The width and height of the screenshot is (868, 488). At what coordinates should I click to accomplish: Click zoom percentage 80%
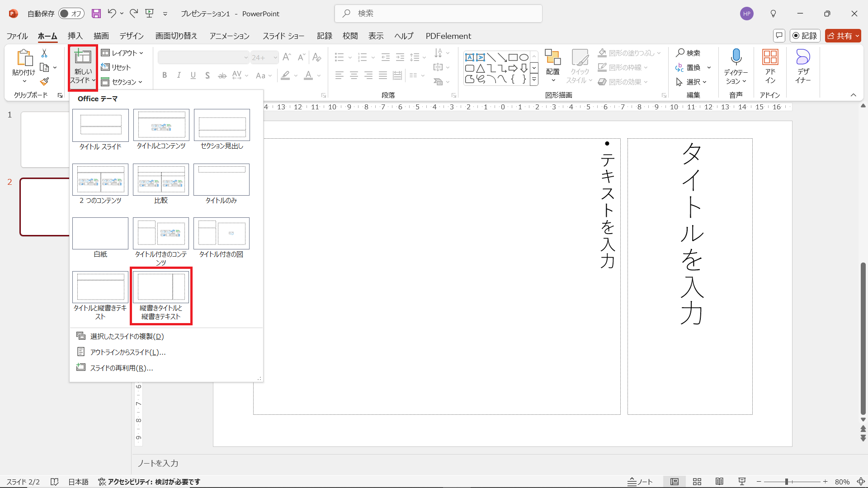pyautogui.click(x=842, y=482)
